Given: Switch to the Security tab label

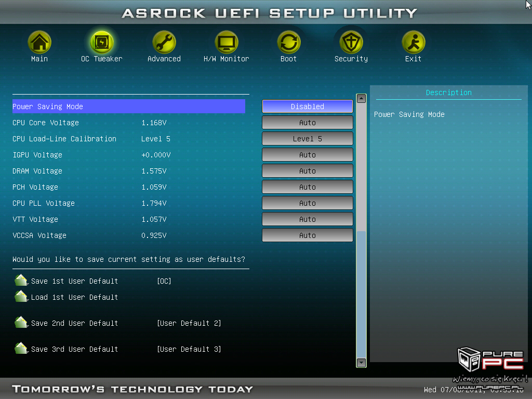Looking at the screenshot, I should point(351,59).
